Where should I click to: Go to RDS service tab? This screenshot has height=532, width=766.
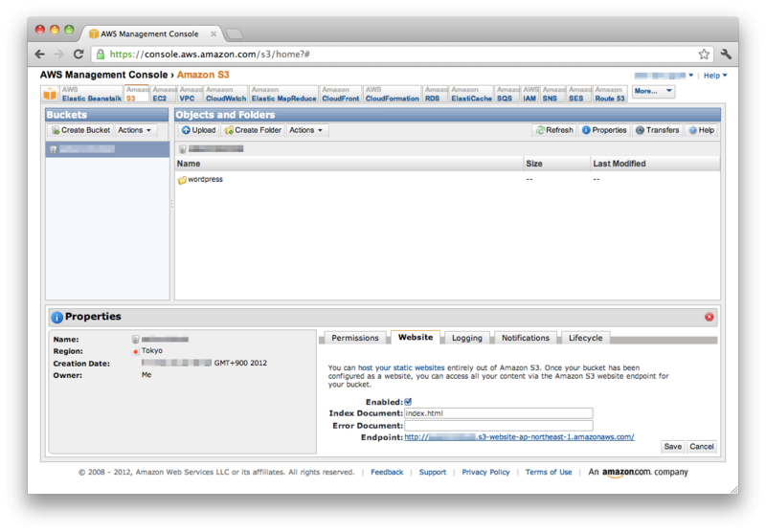tap(436, 94)
